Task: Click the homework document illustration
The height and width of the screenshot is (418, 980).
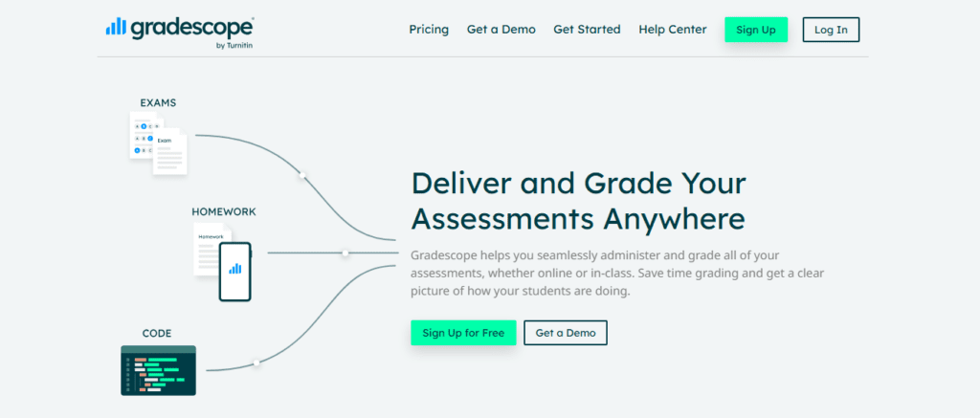Action: click(x=208, y=250)
